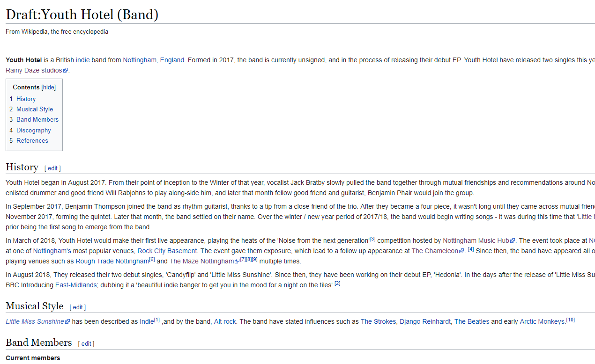Image resolution: width=595 pixels, height=364 pixels.
Task: Go to Band Members contents entry
Action: coord(37,119)
